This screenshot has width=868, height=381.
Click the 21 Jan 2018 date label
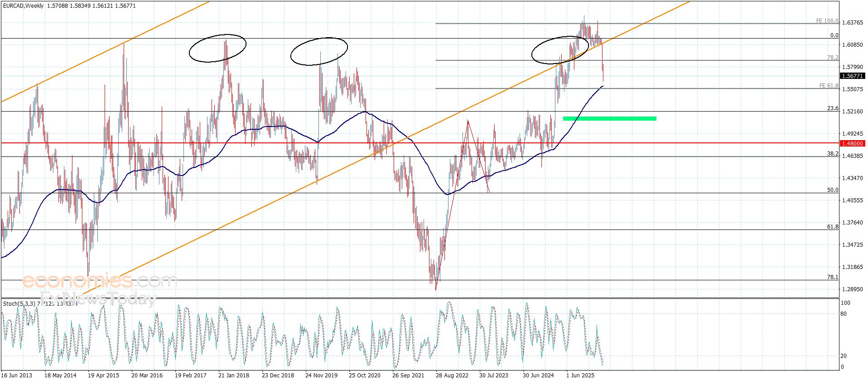point(234,376)
